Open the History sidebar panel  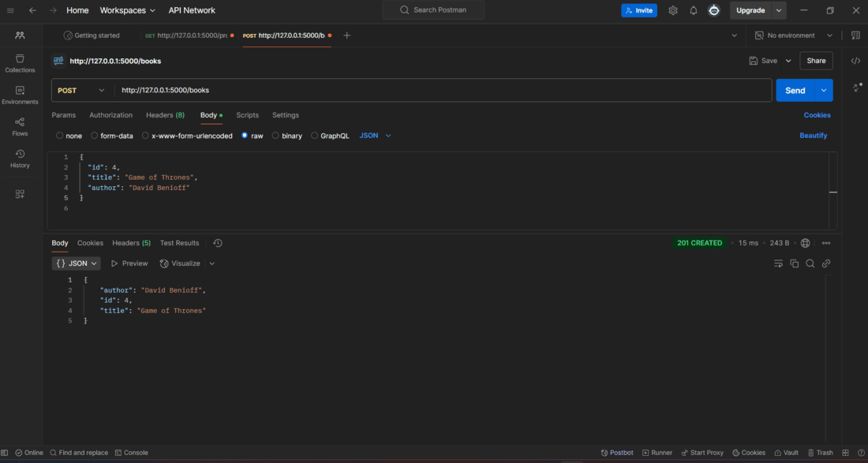point(20,159)
